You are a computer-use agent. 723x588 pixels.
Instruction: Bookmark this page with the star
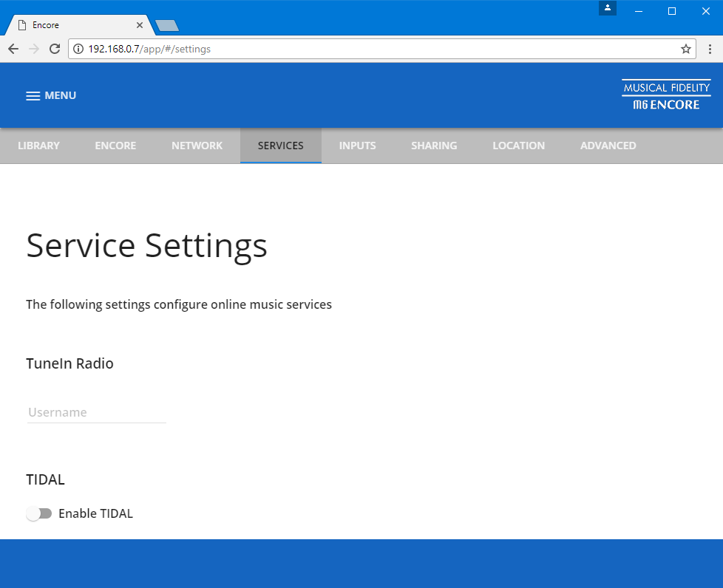click(685, 49)
